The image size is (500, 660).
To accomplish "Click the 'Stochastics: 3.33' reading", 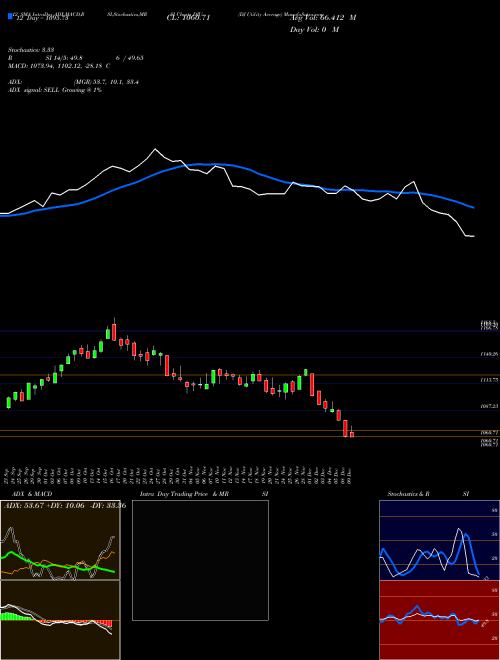I will (31, 50).
